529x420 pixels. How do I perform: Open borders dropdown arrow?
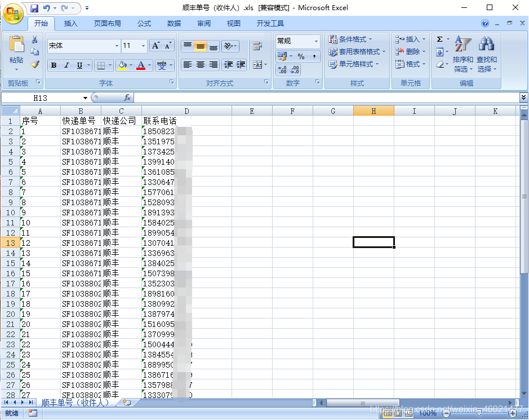pos(110,65)
